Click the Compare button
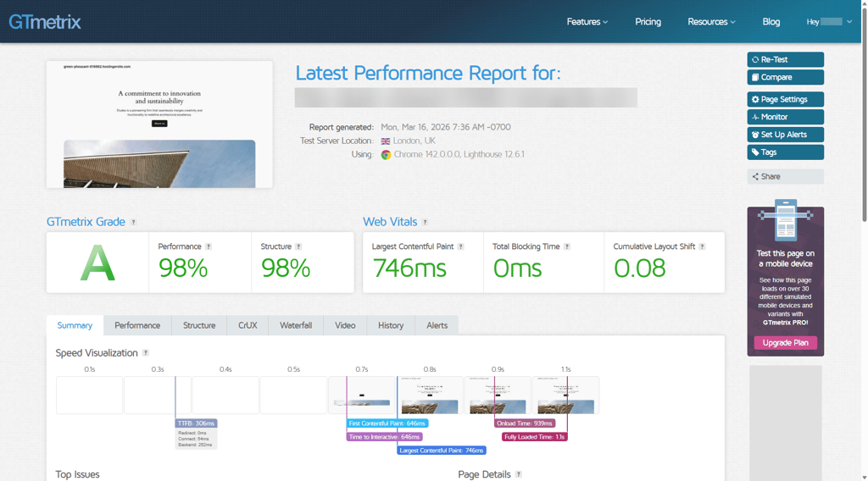The width and height of the screenshot is (868, 481). coord(785,77)
